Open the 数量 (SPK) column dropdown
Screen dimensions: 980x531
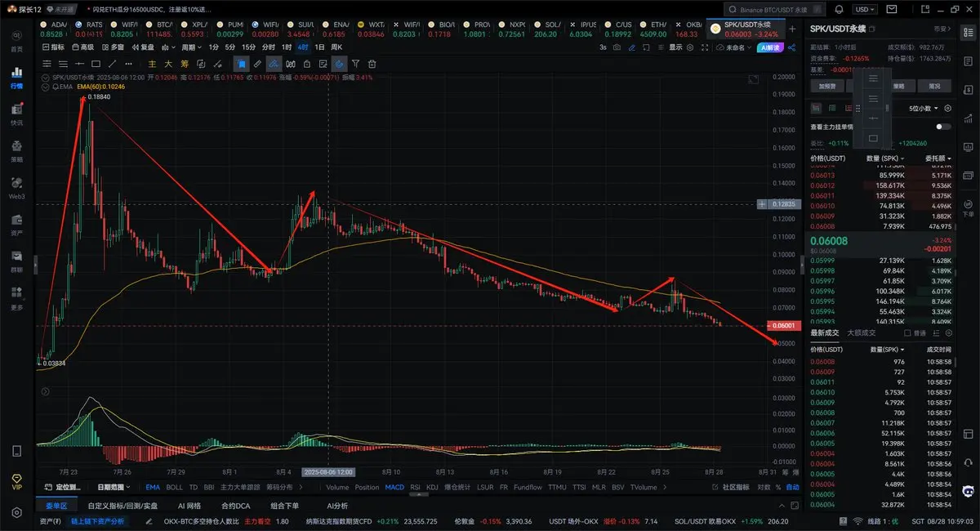[886, 158]
